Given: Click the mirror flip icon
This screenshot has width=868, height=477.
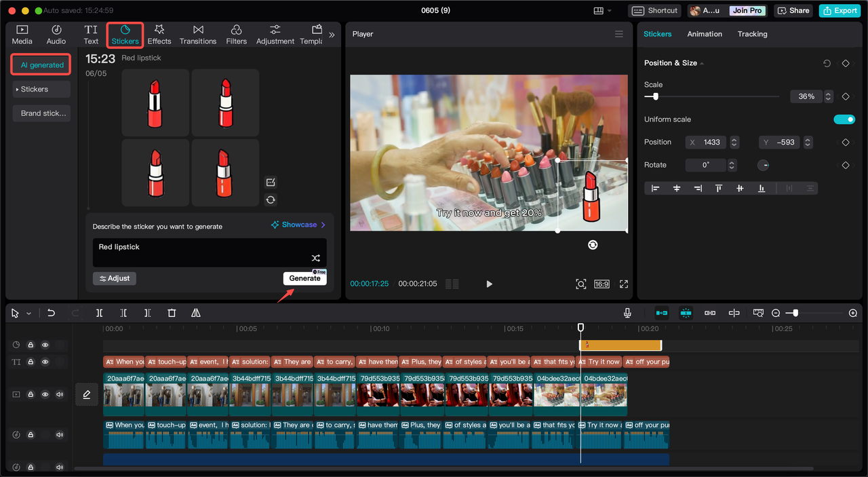Looking at the screenshot, I should [196, 313].
